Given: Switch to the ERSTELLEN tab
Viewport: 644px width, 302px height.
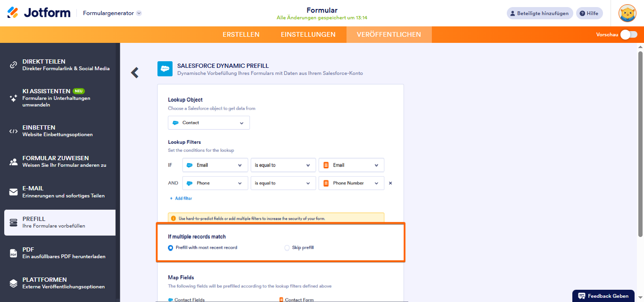Looking at the screenshot, I should click(x=241, y=34).
